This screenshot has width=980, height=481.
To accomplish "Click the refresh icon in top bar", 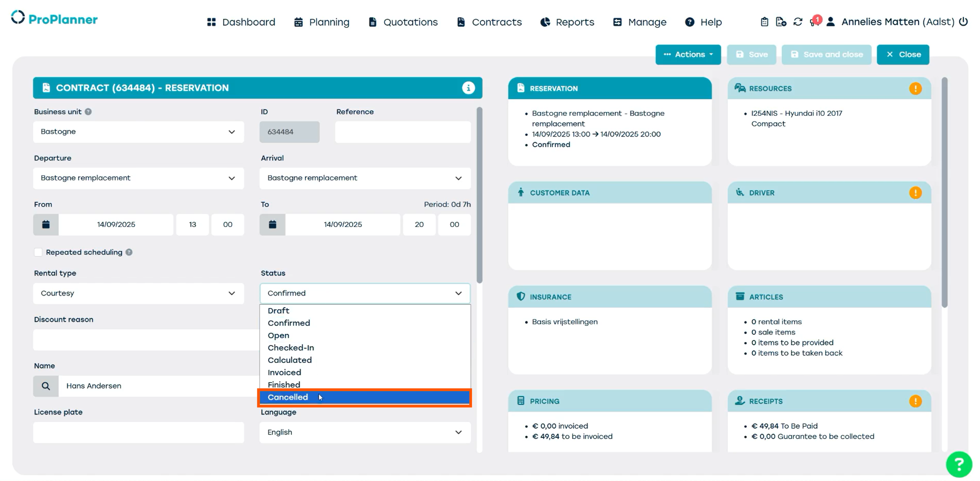I will (798, 22).
